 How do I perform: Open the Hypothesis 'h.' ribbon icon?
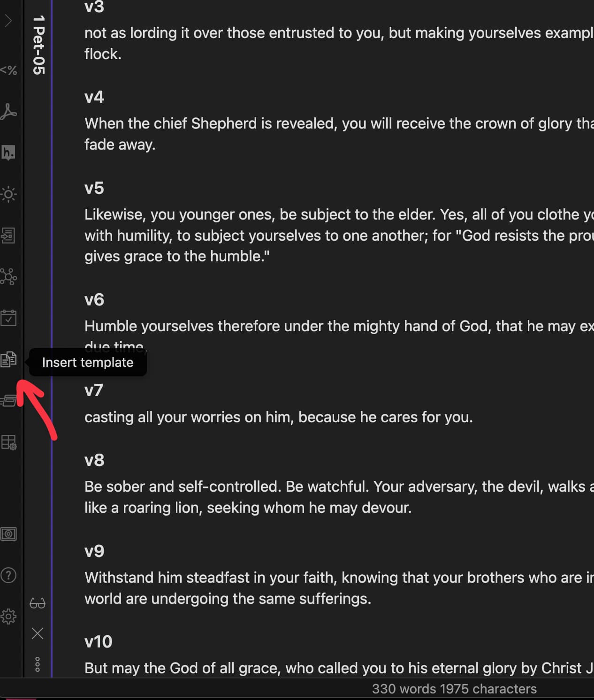click(x=8, y=153)
